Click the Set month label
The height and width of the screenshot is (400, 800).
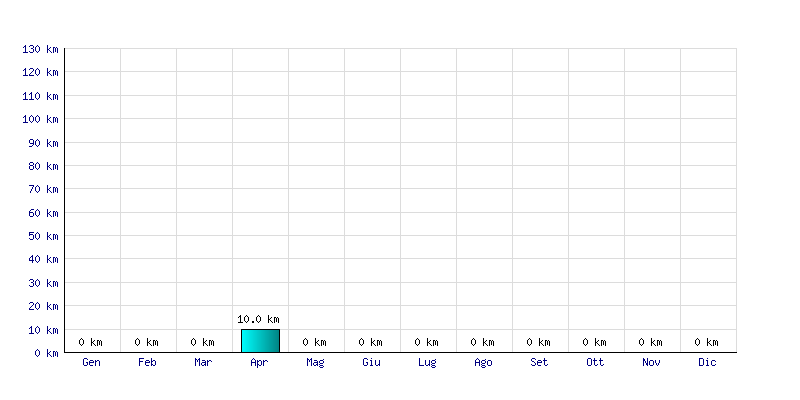539,362
